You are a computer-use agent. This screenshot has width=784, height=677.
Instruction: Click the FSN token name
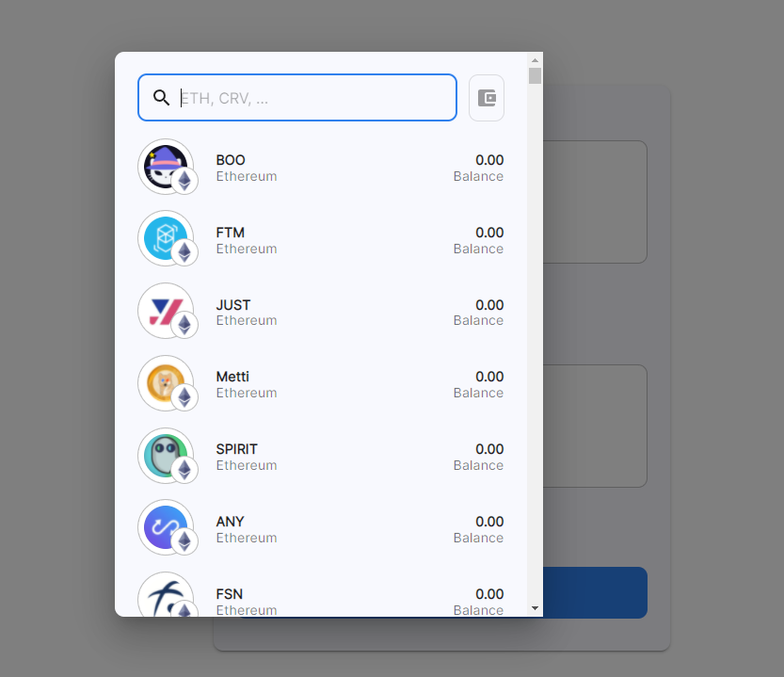click(x=229, y=594)
